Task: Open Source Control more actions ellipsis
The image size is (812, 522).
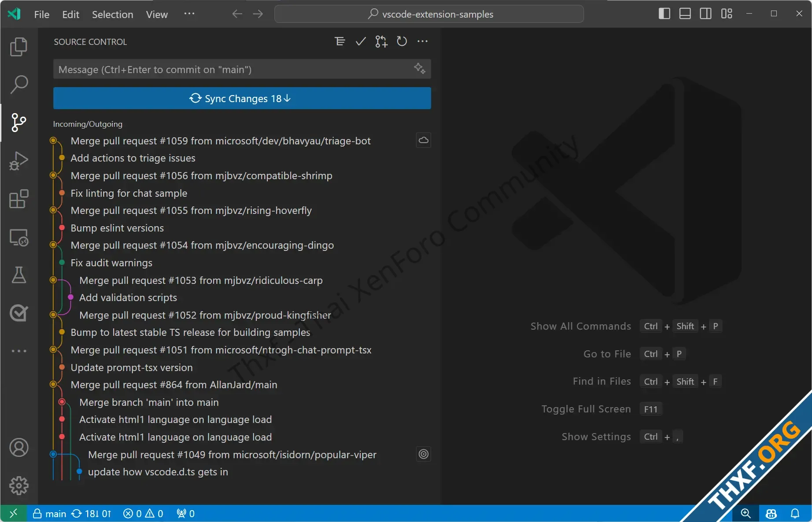Action: (x=422, y=41)
